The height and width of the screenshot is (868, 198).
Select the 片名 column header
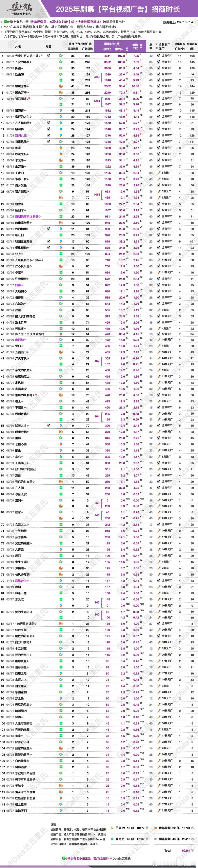coord(18,47)
